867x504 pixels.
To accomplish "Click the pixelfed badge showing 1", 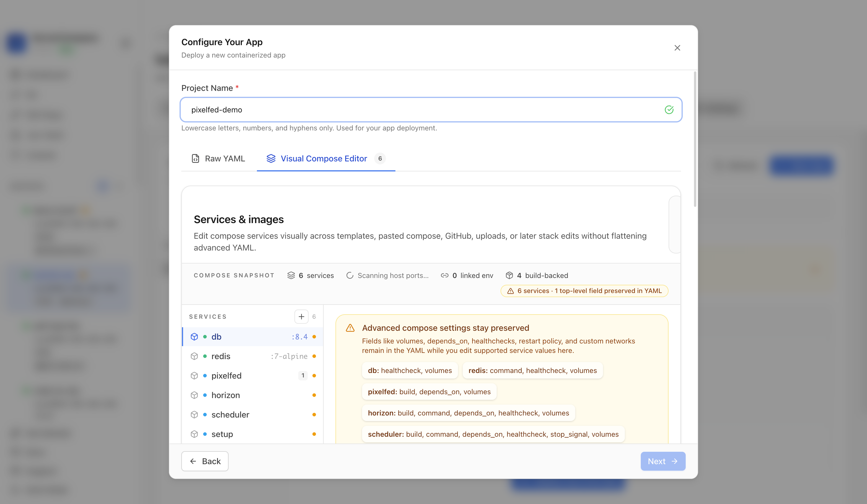I will 303,375.
